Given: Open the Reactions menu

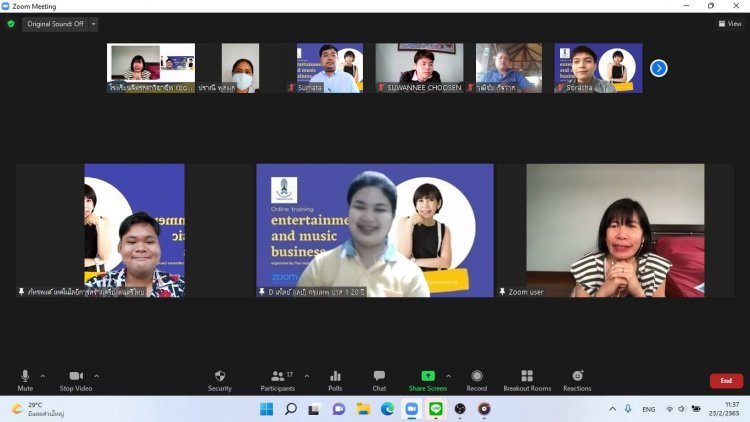Looking at the screenshot, I should [x=577, y=380].
